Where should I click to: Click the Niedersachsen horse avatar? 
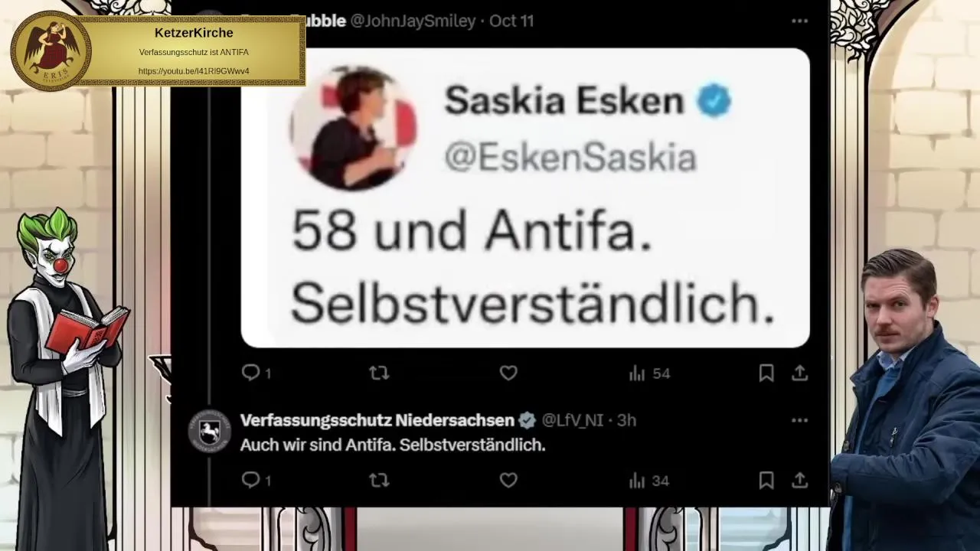coord(209,432)
